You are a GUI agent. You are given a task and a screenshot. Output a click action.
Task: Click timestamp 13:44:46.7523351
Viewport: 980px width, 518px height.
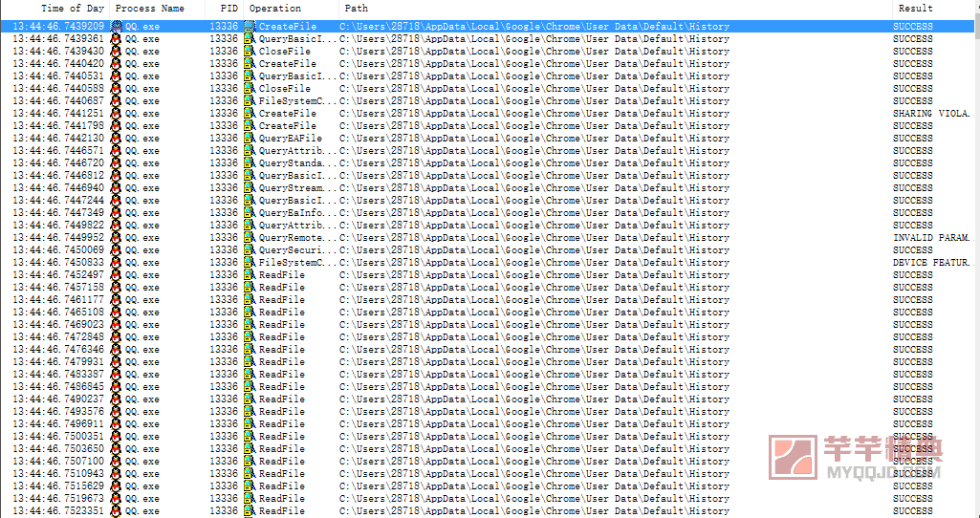(x=58, y=510)
